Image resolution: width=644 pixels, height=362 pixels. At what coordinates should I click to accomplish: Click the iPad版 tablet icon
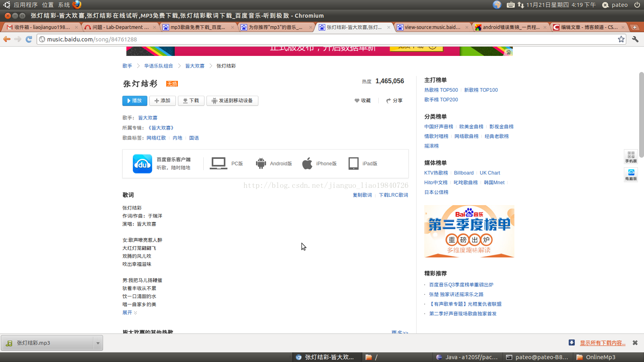353,163
